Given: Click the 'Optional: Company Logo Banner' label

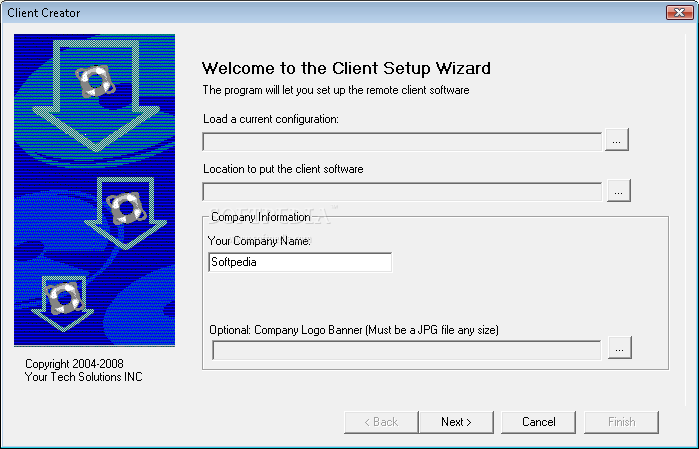Looking at the screenshot, I should 354,330.
